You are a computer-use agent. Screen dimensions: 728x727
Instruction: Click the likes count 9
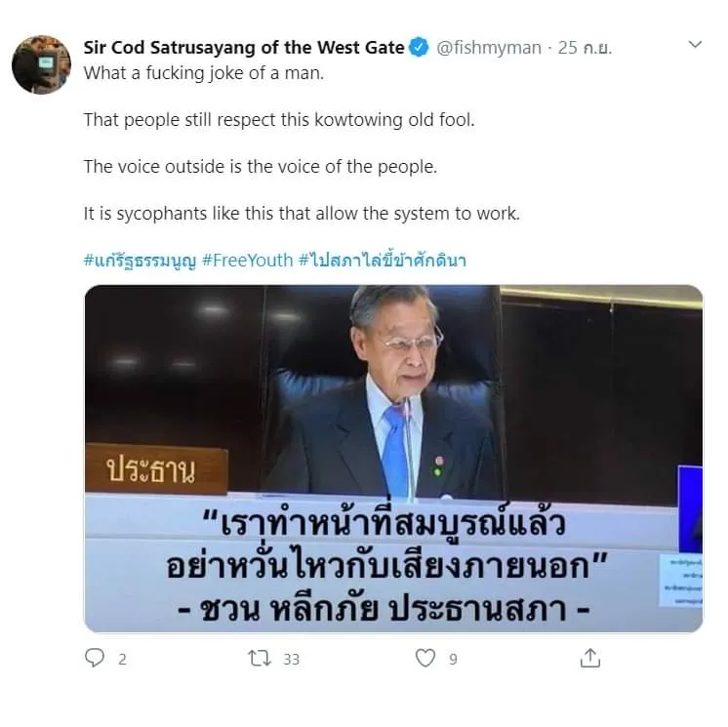point(453,660)
